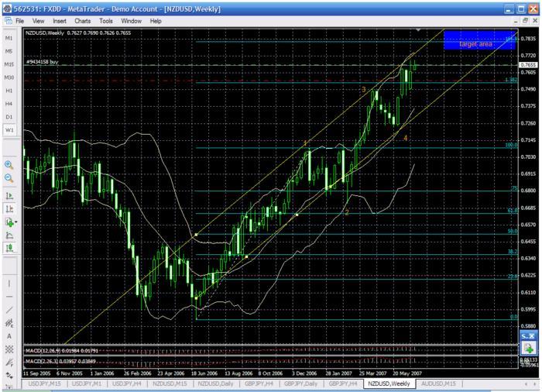Select the diagonal trendline drawing tool
Image resolution: width=542 pixels, height=392 pixels.
[x=9, y=310]
